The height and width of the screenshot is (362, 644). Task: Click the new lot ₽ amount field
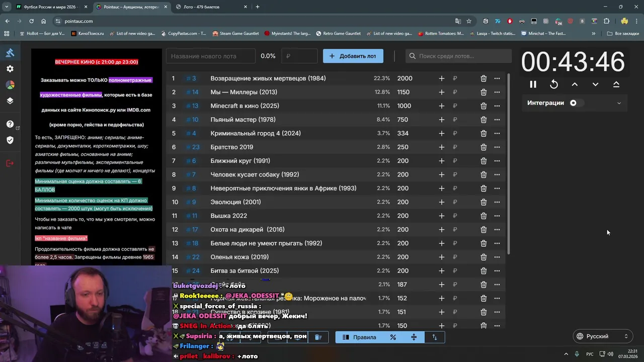pyautogui.click(x=299, y=56)
